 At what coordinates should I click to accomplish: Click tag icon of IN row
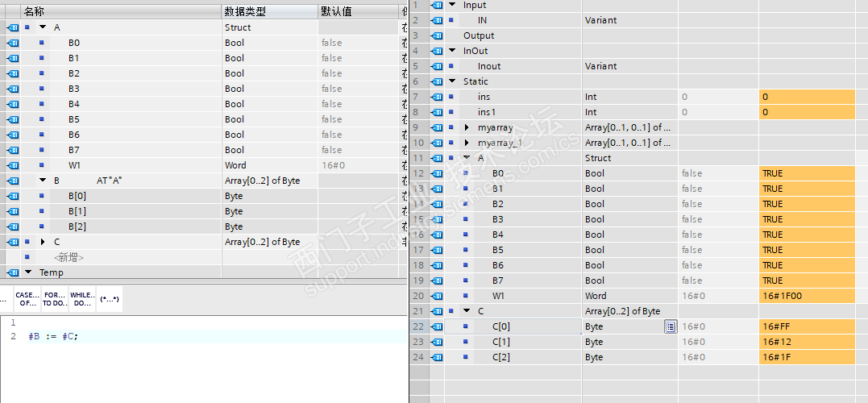point(437,20)
